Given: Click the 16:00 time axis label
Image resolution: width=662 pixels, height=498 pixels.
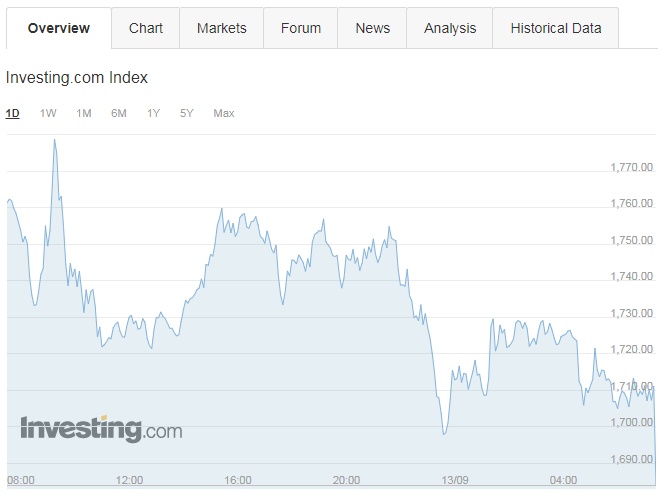Looking at the screenshot, I should click(238, 480).
